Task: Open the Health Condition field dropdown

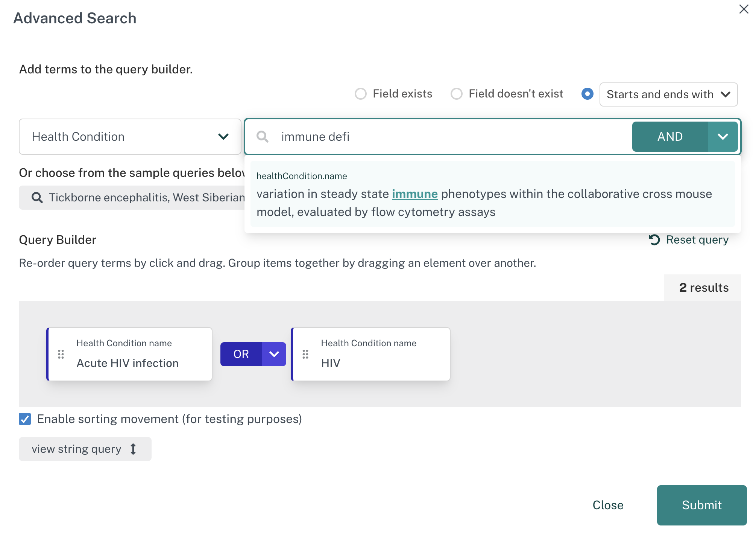Action: [130, 137]
